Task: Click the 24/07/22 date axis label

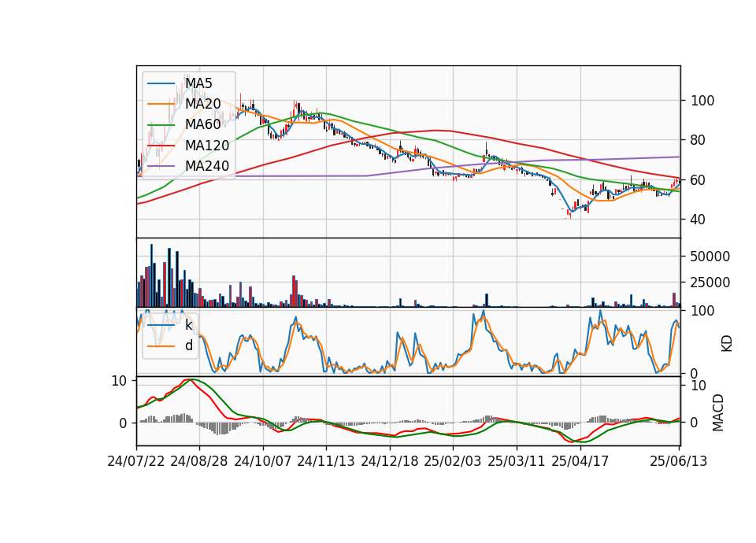Action: [x=136, y=461]
